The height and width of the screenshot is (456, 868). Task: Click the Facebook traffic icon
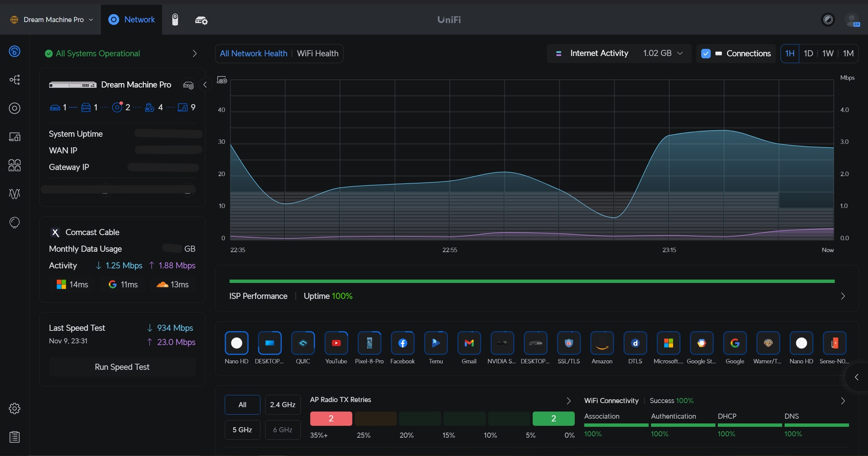tap(402, 343)
